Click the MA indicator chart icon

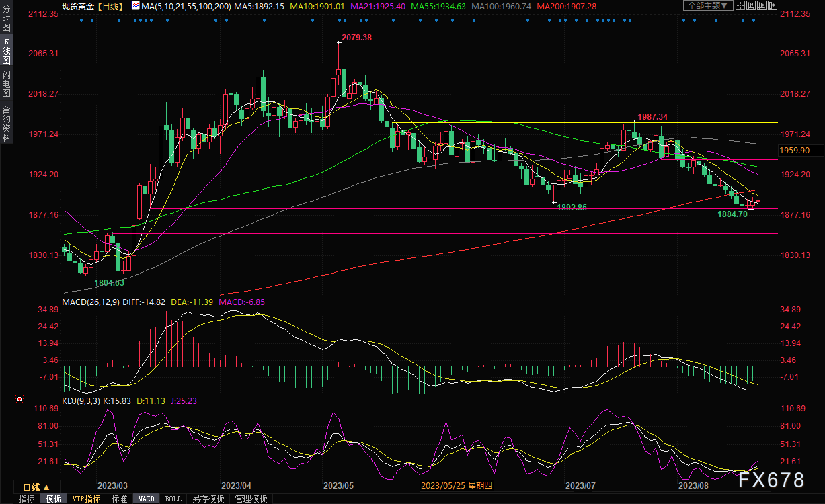pyautogui.click(x=135, y=6)
